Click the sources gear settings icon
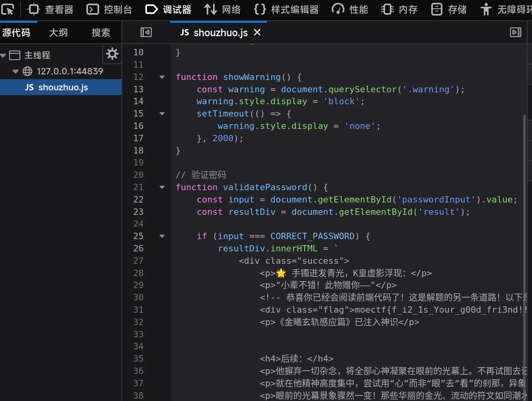 click(x=112, y=54)
